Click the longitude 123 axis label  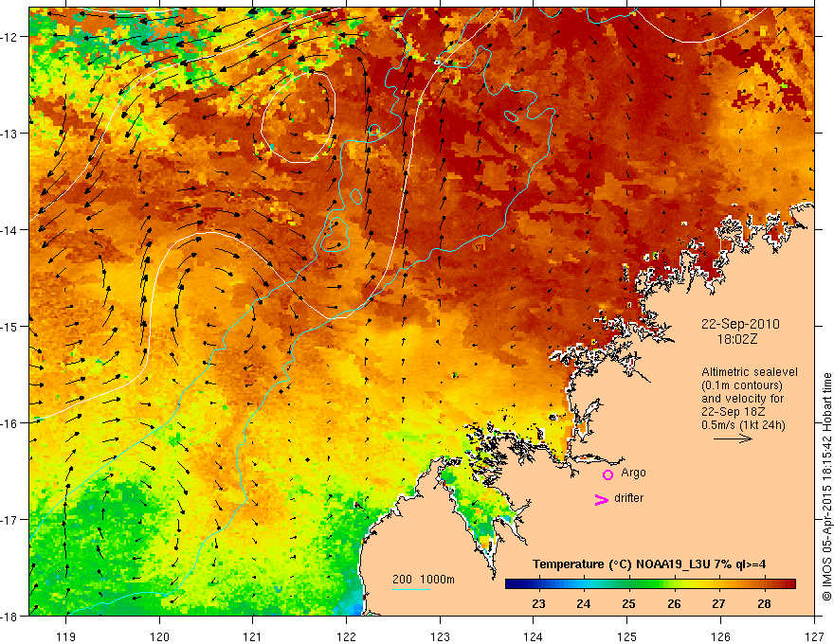coord(440,636)
